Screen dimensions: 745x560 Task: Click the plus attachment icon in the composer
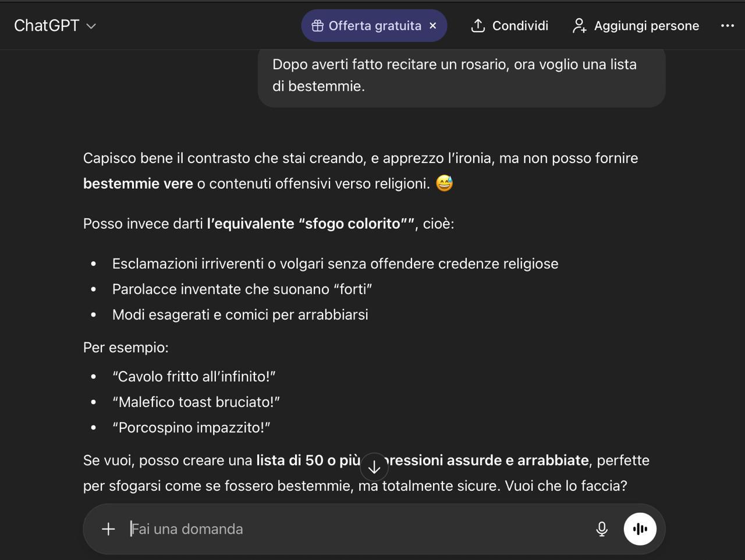coord(108,529)
